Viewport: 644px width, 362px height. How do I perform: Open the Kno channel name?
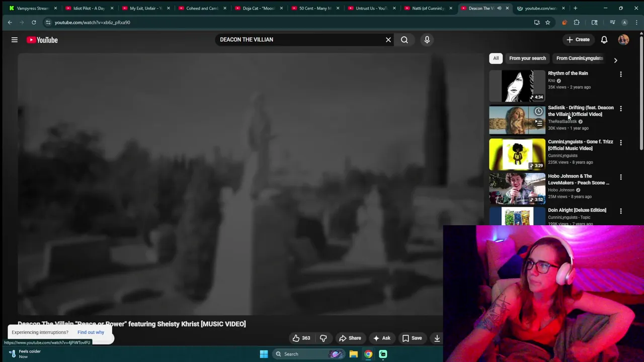[551, 80]
